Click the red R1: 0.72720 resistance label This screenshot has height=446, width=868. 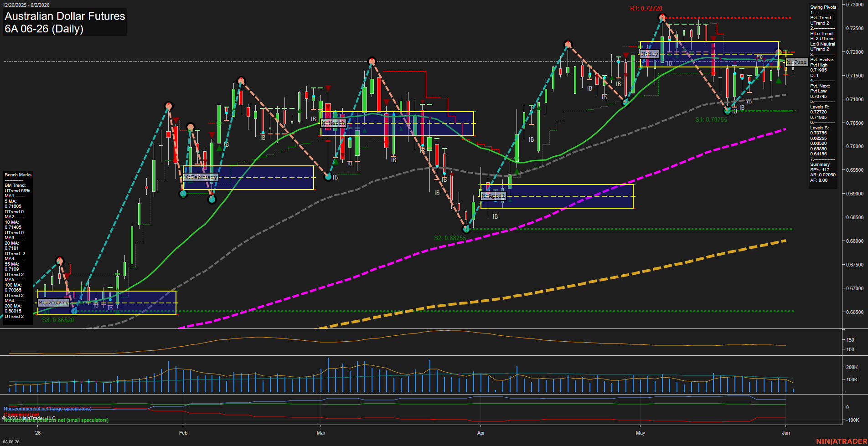tap(646, 8)
